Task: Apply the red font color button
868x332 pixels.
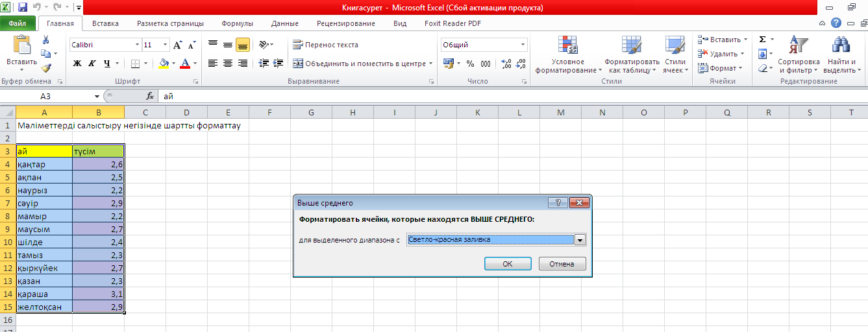Action: pyautogui.click(x=185, y=64)
